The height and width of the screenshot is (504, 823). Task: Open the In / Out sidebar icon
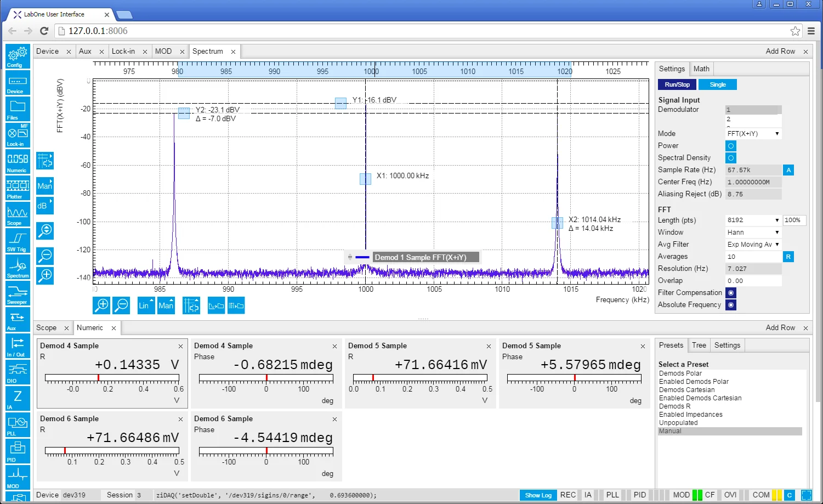18,346
